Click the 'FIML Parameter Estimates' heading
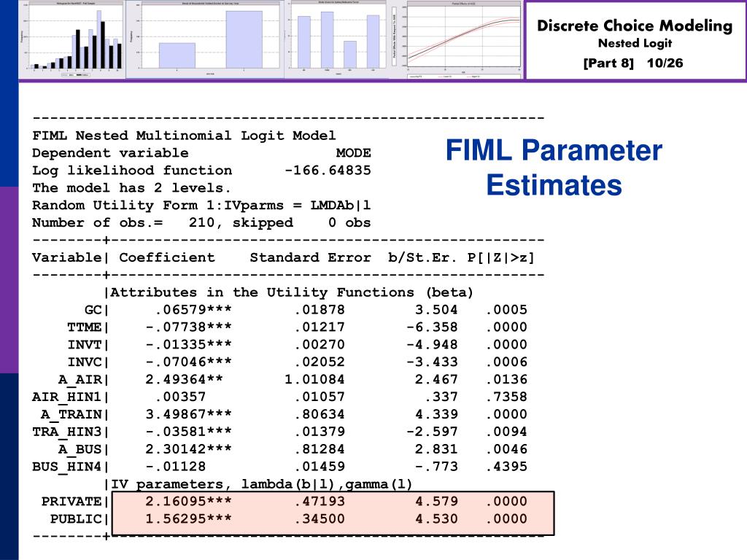This screenshot has height=560, width=747. 554,167
